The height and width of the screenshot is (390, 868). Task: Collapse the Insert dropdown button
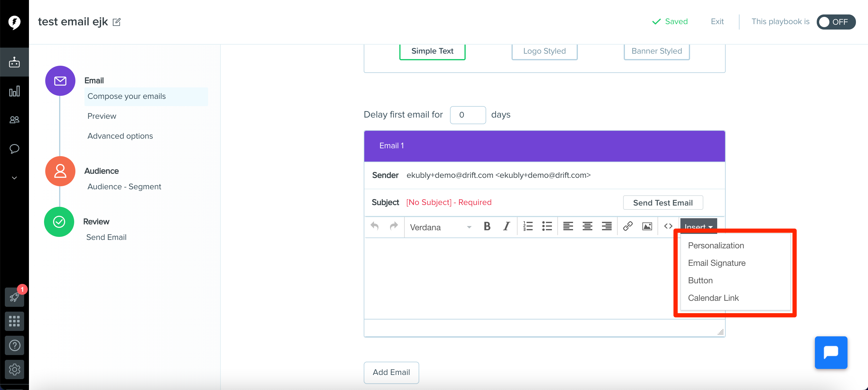tap(699, 226)
